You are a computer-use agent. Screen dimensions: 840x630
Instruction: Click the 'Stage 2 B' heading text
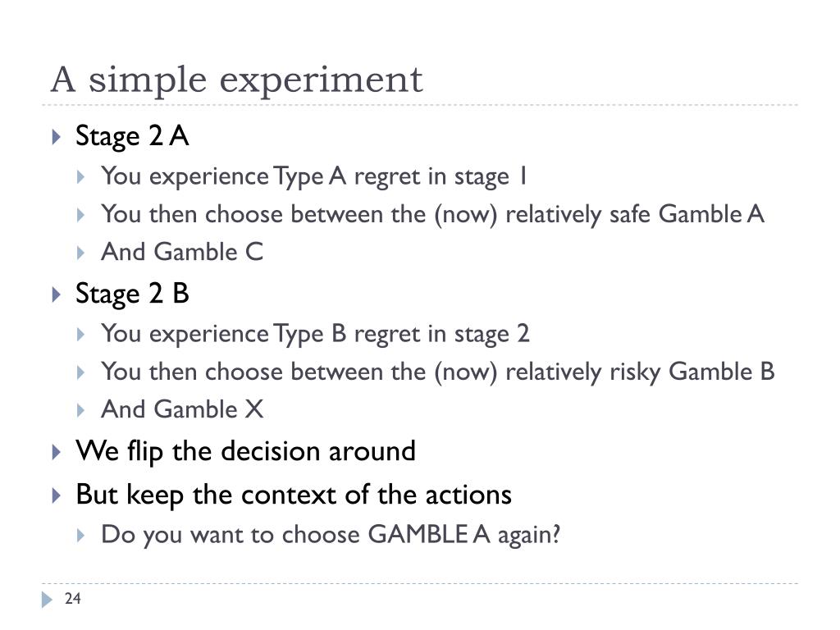(132, 294)
